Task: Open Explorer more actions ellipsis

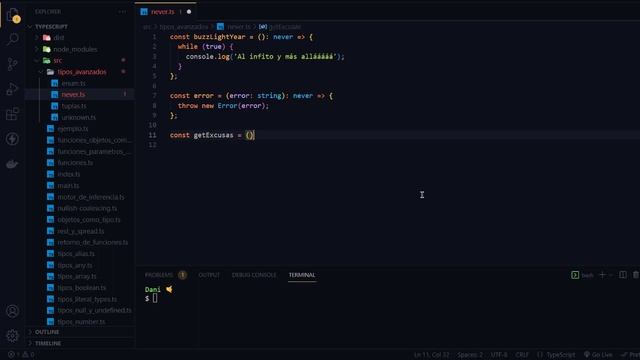Action: tap(122, 12)
